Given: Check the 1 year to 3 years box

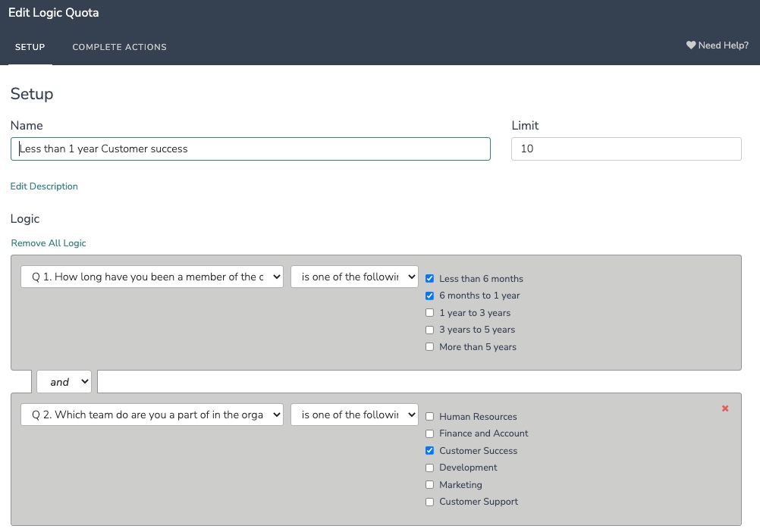Looking at the screenshot, I should pyautogui.click(x=430, y=313).
